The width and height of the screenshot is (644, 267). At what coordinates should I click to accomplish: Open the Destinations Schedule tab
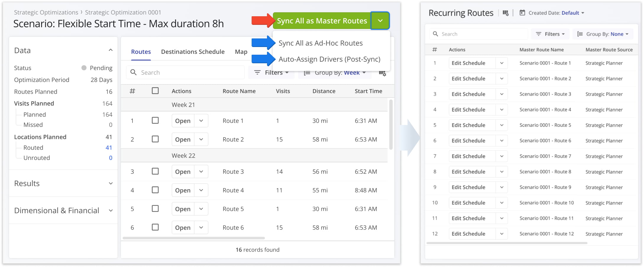[x=193, y=52]
